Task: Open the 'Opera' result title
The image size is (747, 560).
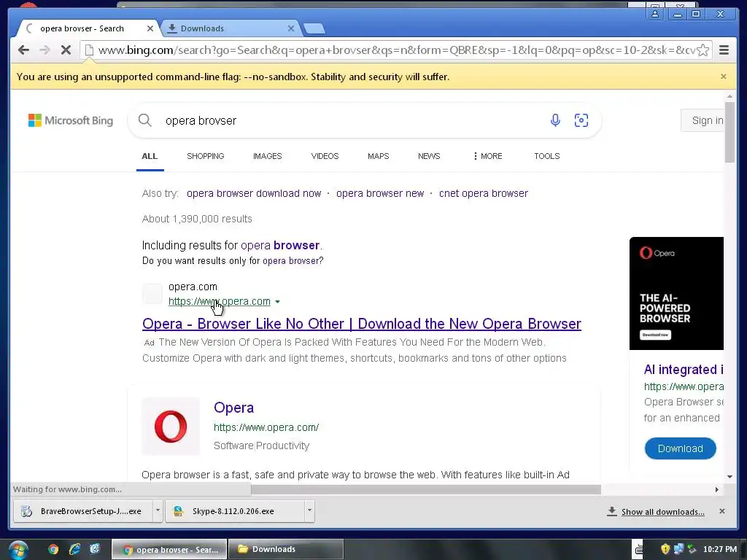Action: coord(233,408)
